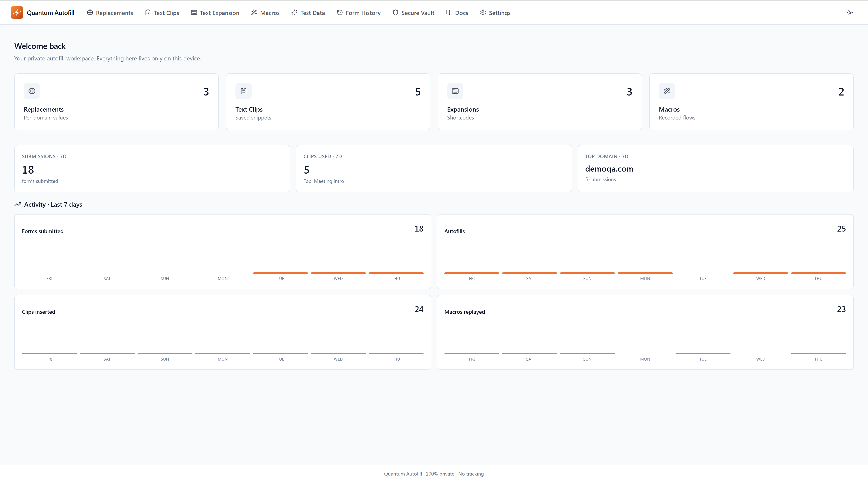Image resolution: width=868 pixels, height=483 pixels.
Task: Select Replacements in the top navigation
Action: [114, 12]
